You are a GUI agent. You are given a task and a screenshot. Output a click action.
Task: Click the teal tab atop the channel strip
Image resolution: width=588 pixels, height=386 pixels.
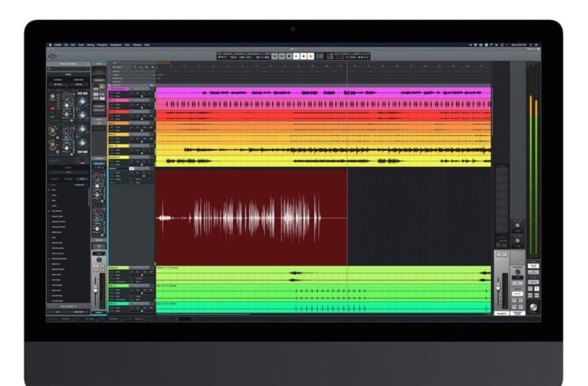99,64
